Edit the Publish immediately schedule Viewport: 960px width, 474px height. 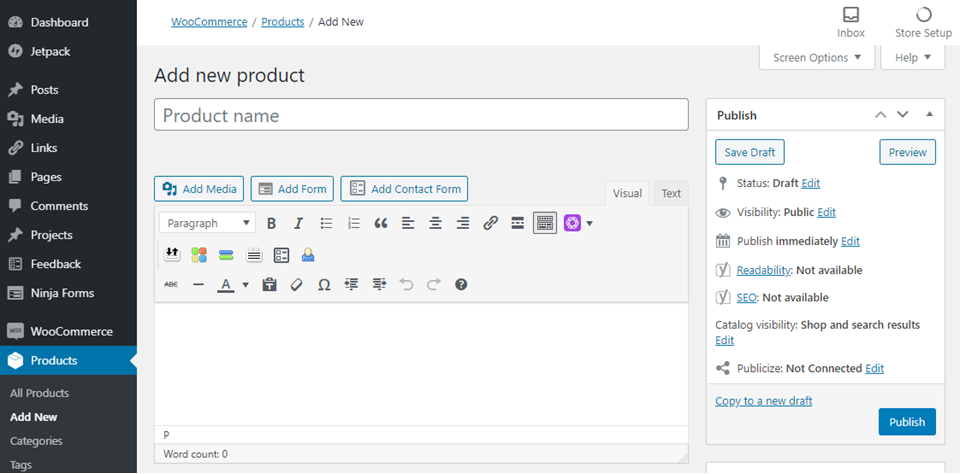point(850,241)
